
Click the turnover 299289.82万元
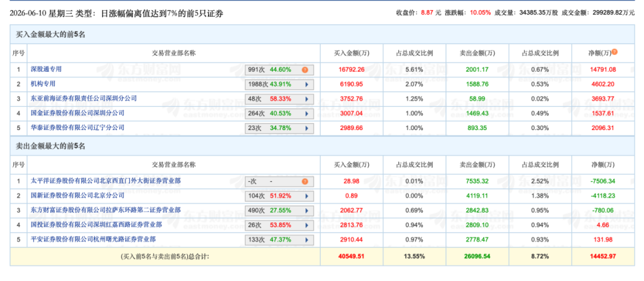(614, 13)
